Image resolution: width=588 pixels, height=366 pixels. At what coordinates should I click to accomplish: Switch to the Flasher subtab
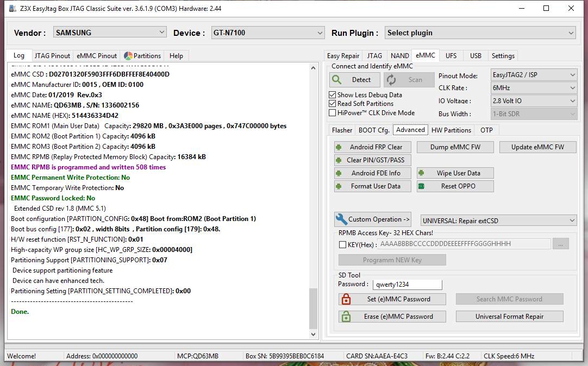342,130
